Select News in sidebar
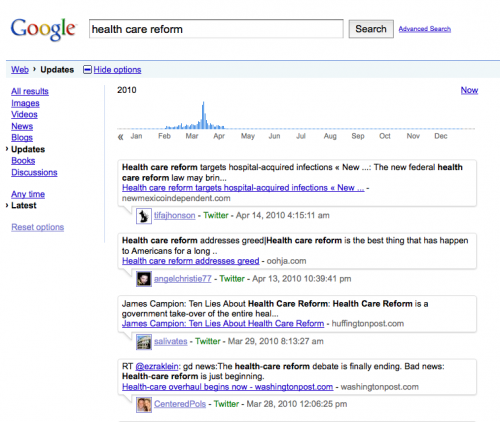 tap(22, 126)
